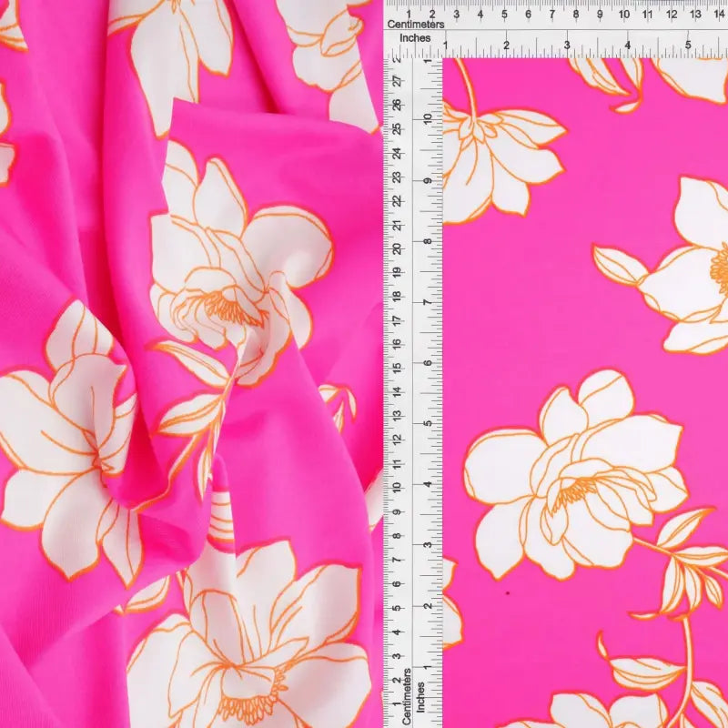Click the 20 centimeter mark on the vertical ruler
Screen dimensions: 728x728
click(x=397, y=248)
